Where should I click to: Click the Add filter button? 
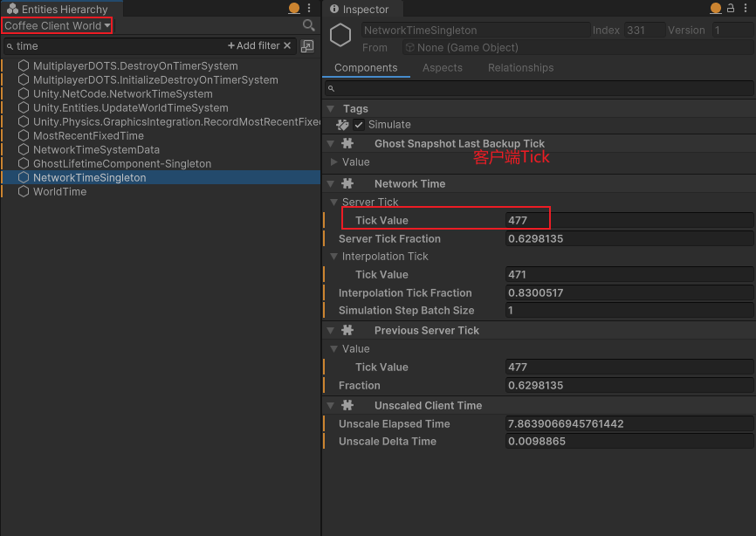(254, 45)
